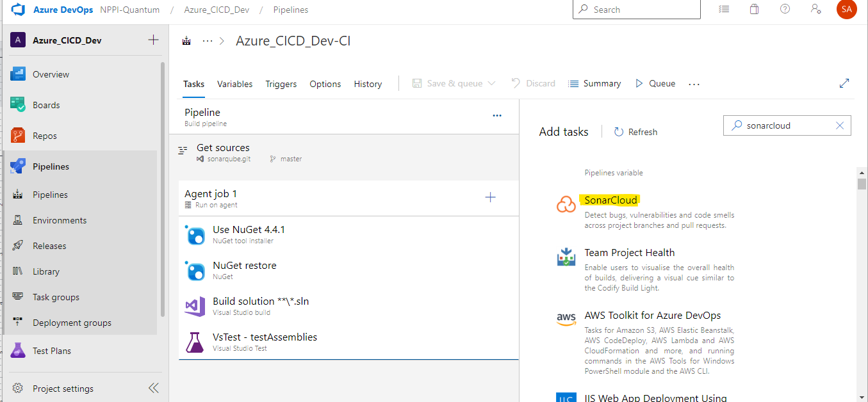Open the Azure_CICD_Dev breadcrumb link
868x402 pixels.
click(217, 10)
